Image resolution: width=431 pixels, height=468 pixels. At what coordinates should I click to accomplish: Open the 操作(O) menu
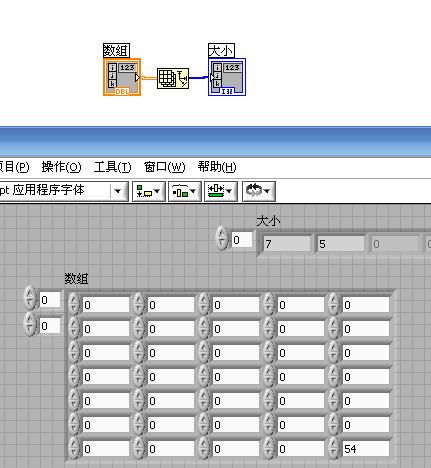tap(61, 167)
